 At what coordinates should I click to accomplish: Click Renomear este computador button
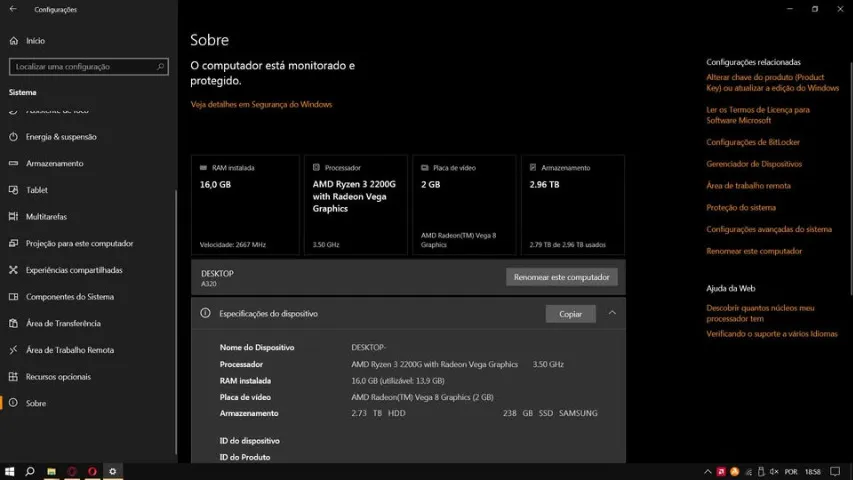tap(561, 277)
